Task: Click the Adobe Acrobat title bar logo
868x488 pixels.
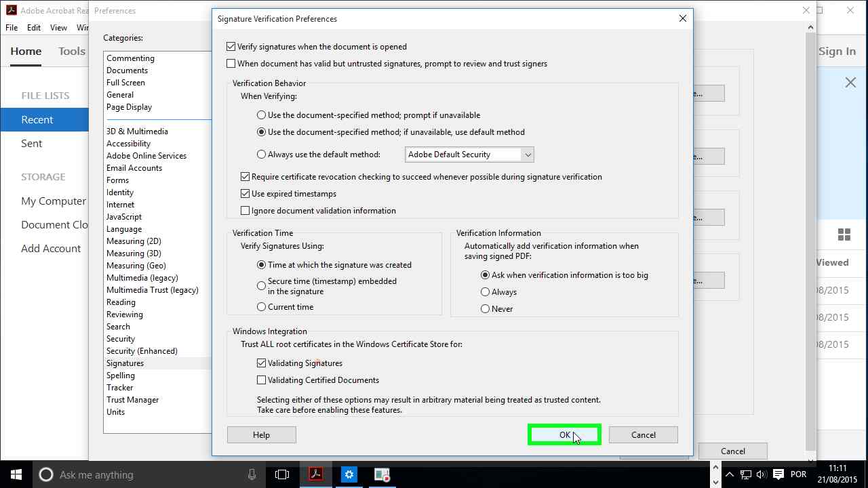Action: 11,10
